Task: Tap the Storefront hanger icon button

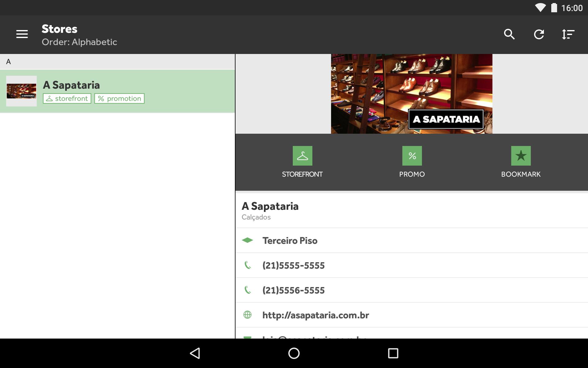Action: click(302, 156)
